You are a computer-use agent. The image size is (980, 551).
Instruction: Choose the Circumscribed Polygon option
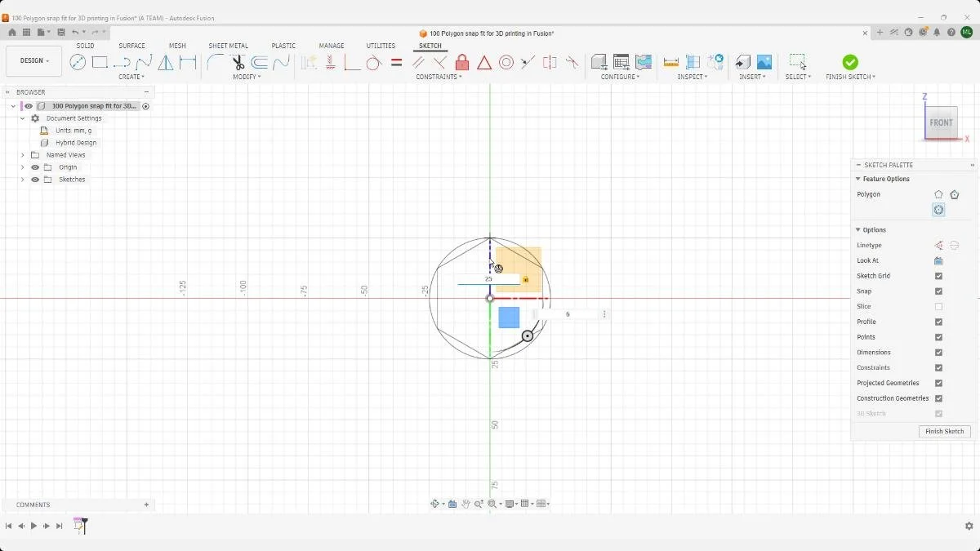point(954,194)
